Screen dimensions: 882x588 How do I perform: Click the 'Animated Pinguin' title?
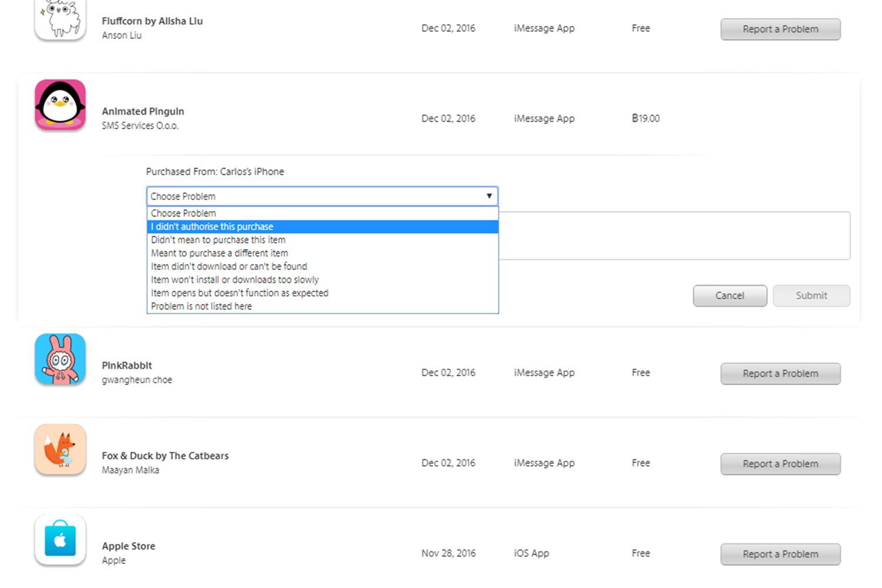tap(143, 112)
